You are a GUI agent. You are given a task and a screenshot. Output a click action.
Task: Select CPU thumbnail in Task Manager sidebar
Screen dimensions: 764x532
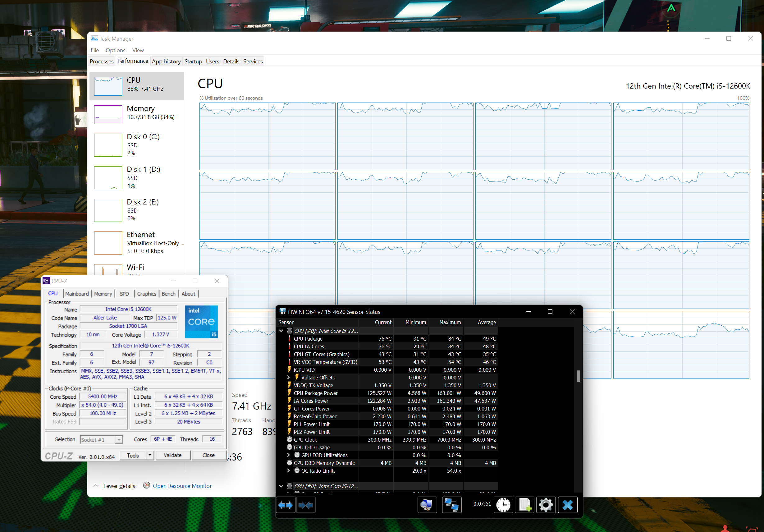click(x=108, y=86)
